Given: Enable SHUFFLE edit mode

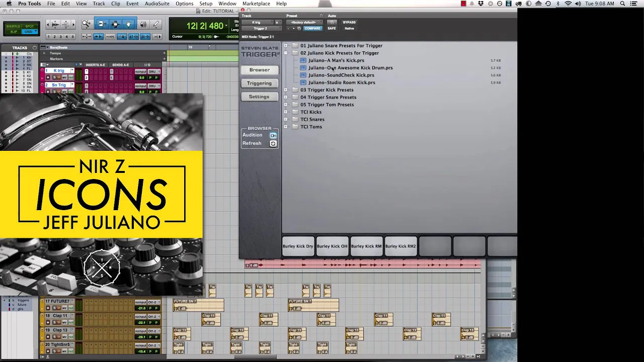Looking at the screenshot, I should coord(14,26).
